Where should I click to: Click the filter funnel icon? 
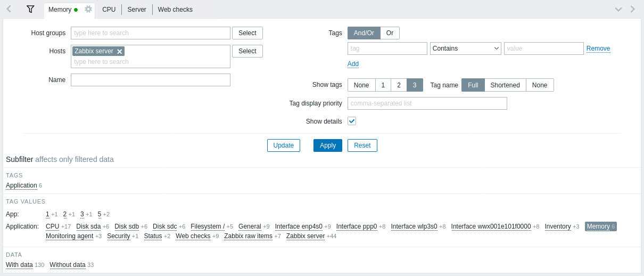pos(30,9)
